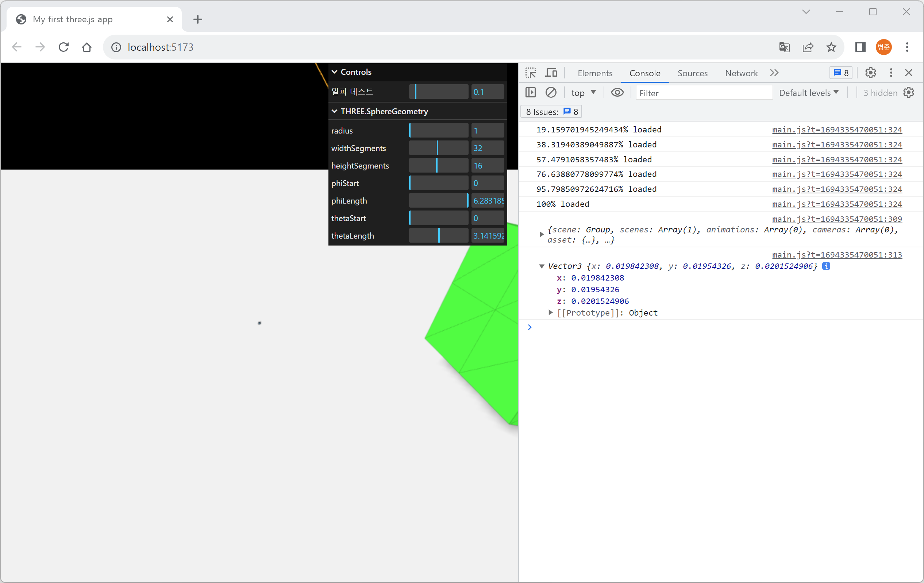
Task: Toggle the device toolbar icon
Action: pos(551,73)
